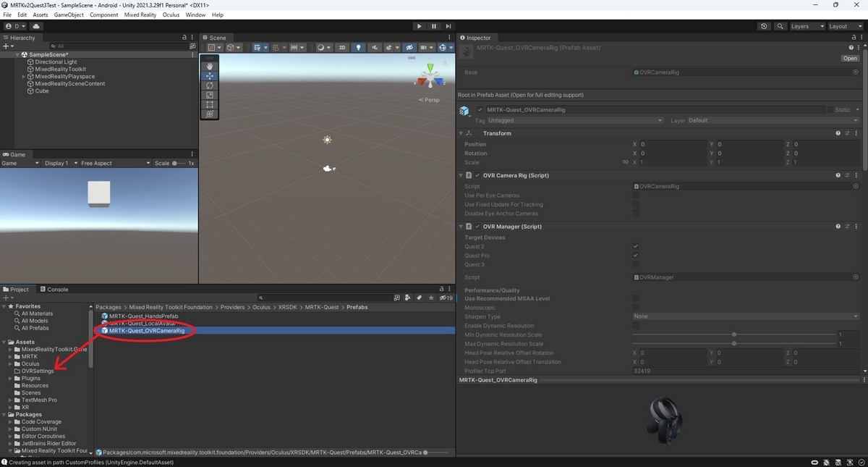Toggle 2D view mode in Scene
This screenshot has width=868, height=467.
tap(342, 48)
